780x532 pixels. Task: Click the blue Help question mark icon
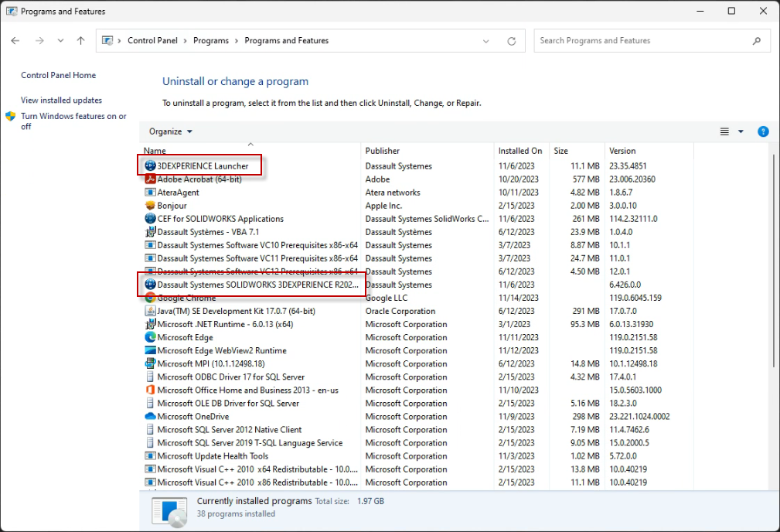[x=763, y=131]
